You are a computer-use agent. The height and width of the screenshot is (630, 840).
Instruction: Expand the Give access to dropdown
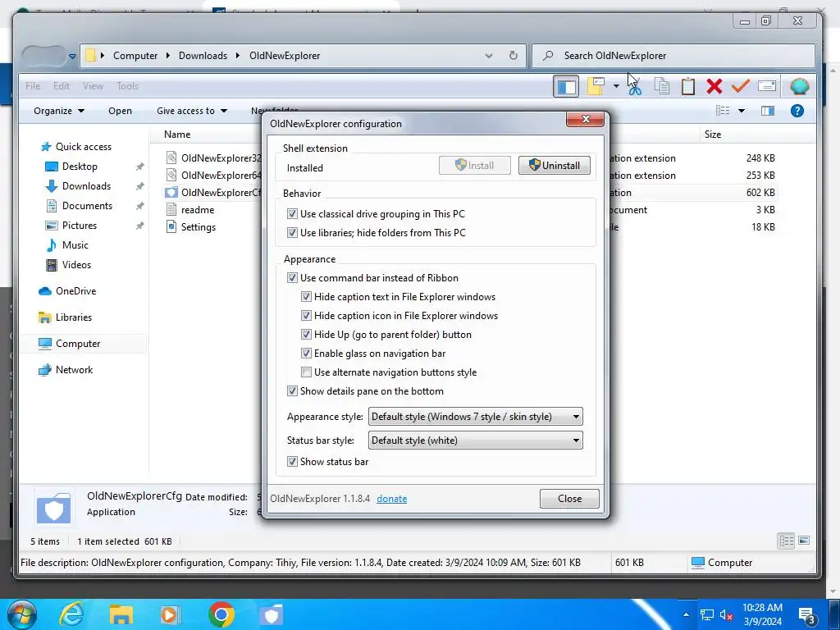192,111
